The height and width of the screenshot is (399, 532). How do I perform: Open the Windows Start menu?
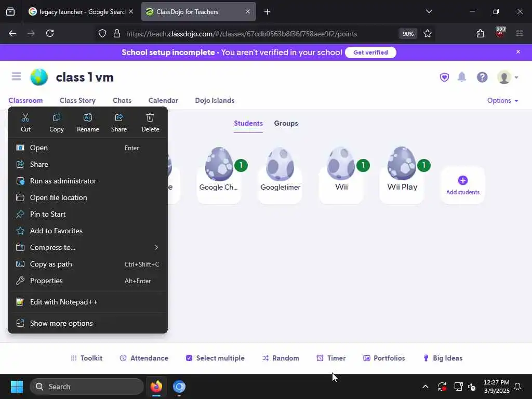click(x=17, y=387)
